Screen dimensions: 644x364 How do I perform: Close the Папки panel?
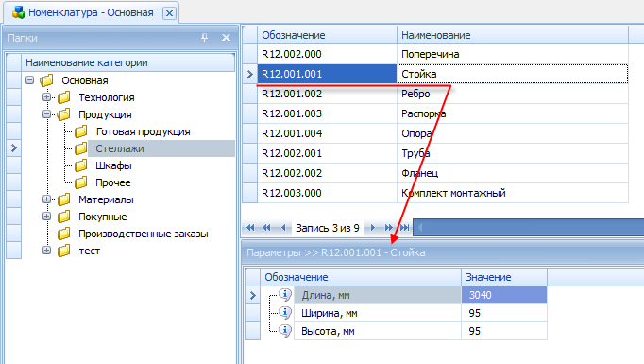(x=226, y=38)
